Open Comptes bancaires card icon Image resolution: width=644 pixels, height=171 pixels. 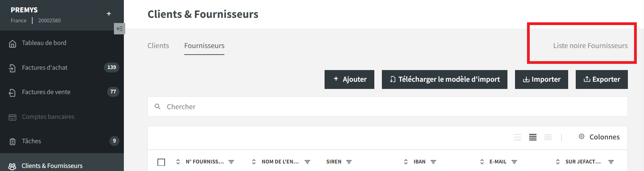(x=12, y=117)
